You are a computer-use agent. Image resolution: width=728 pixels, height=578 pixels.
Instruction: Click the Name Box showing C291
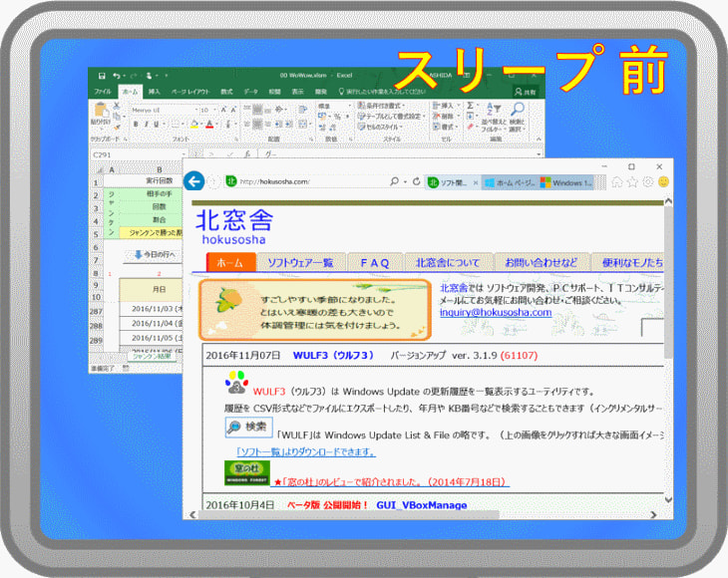139,154
